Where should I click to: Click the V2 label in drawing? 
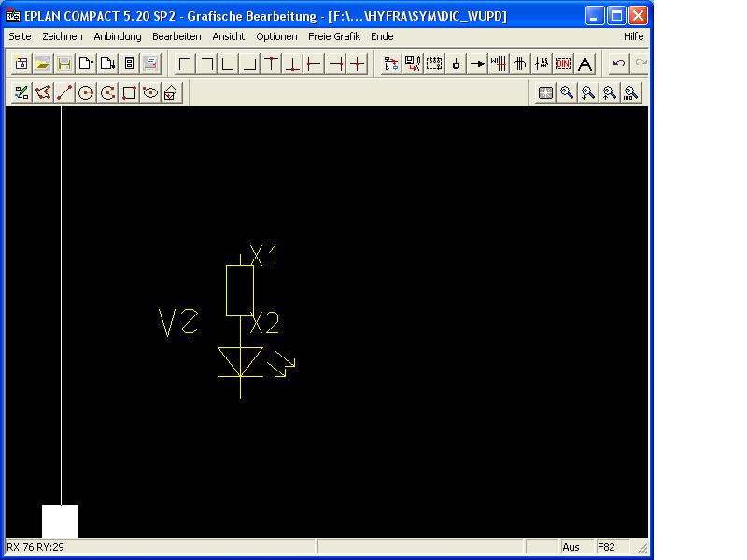tap(178, 322)
